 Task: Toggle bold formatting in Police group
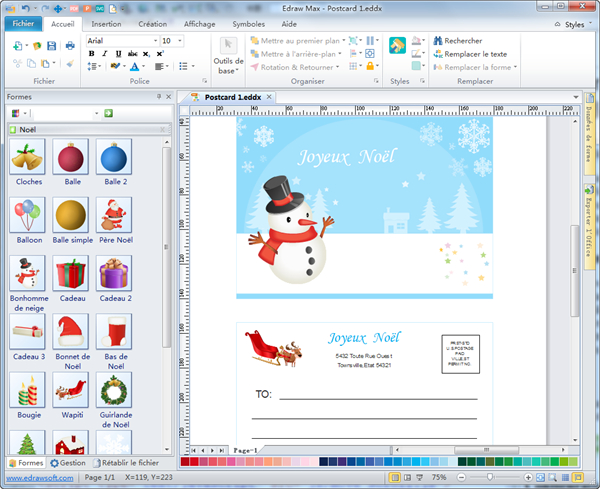coord(91,54)
